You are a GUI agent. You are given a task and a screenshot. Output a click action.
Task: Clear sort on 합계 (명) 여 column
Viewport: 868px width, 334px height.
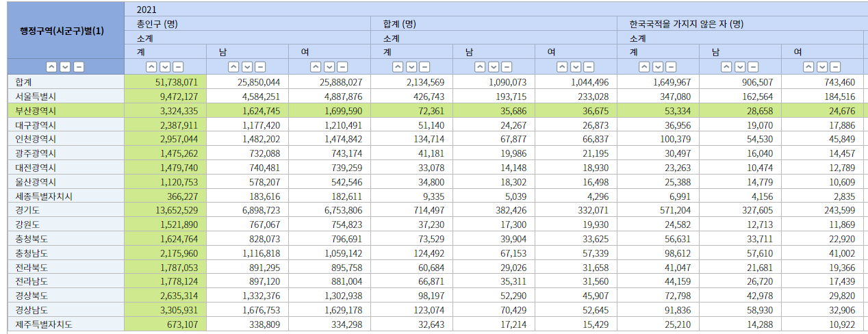589,67
